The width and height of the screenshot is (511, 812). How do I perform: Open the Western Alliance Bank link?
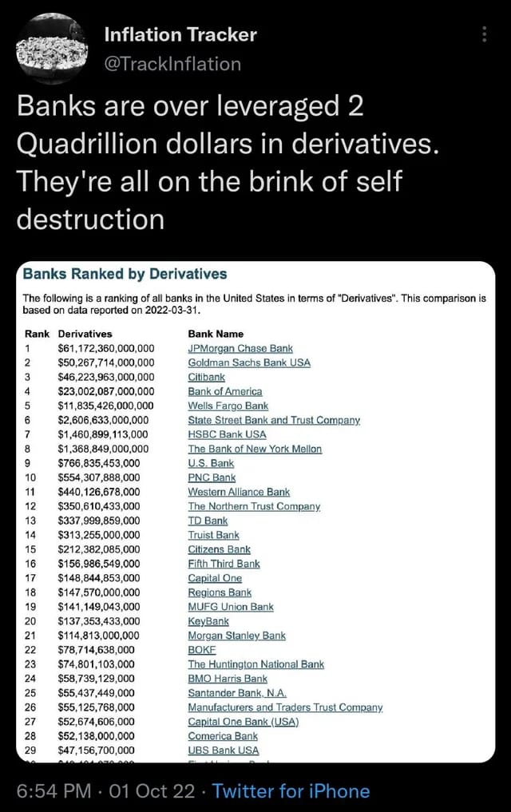[239, 492]
